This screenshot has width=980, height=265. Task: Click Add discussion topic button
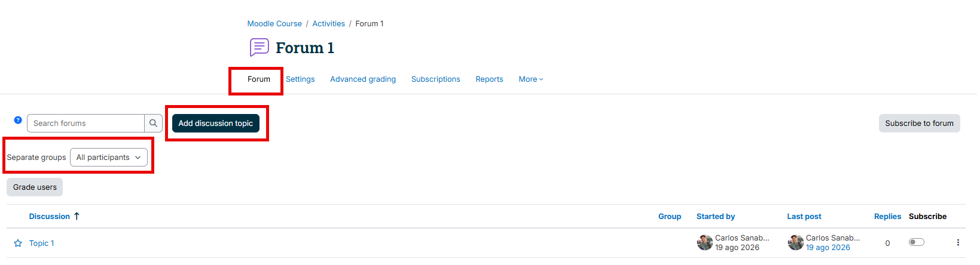pyautogui.click(x=216, y=124)
